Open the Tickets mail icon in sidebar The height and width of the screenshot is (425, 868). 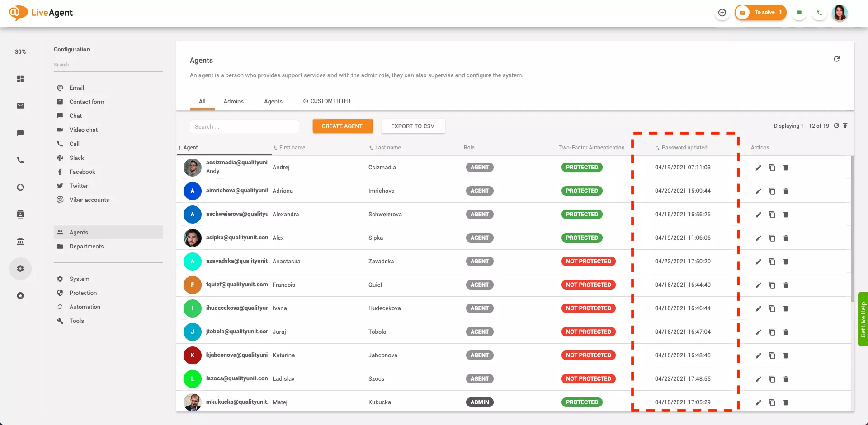pyautogui.click(x=20, y=106)
